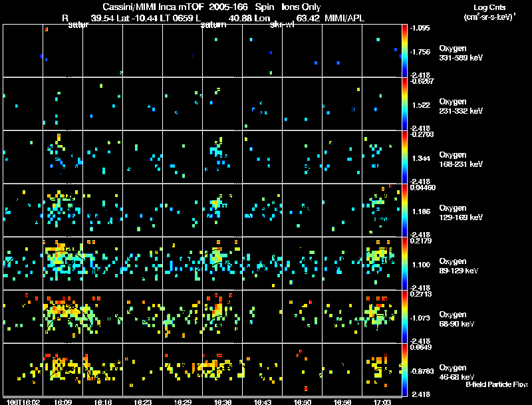Click the '16:29' time axis label
This screenshot has width=532, height=405.
click(x=182, y=402)
